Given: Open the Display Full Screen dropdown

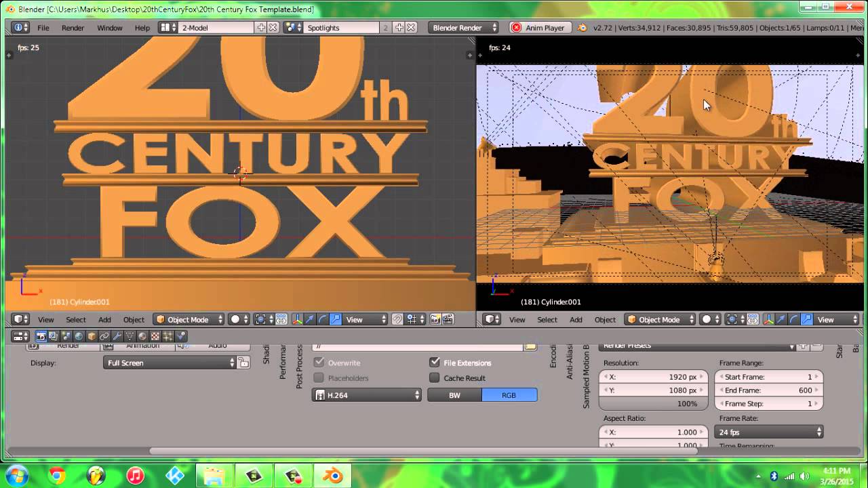Looking at the screenshot, I should pos(170,363).
